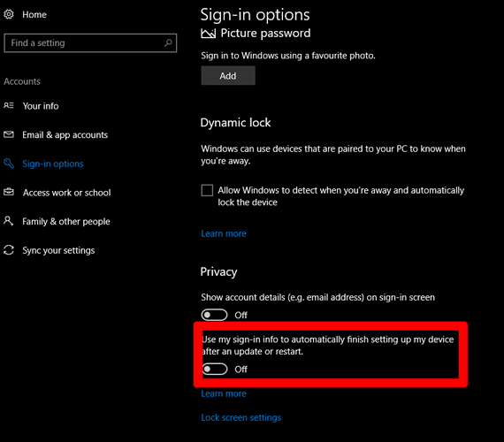Open the Lock screen settings link
Screen dimensions: 504x442
click(241, 417)
